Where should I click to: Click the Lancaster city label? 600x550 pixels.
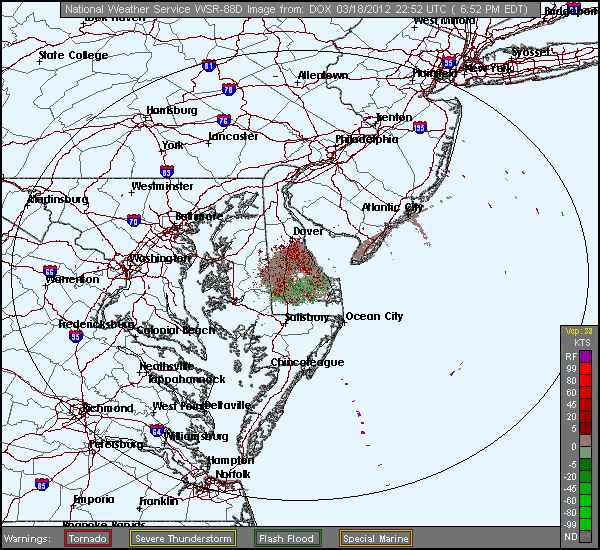[233, 136]
